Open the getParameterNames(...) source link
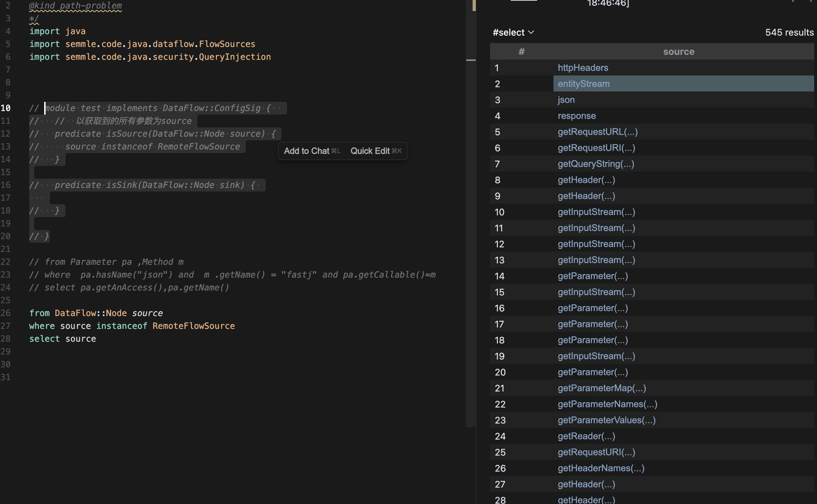This screenshot has width=817, height=504. pos(608,404)
